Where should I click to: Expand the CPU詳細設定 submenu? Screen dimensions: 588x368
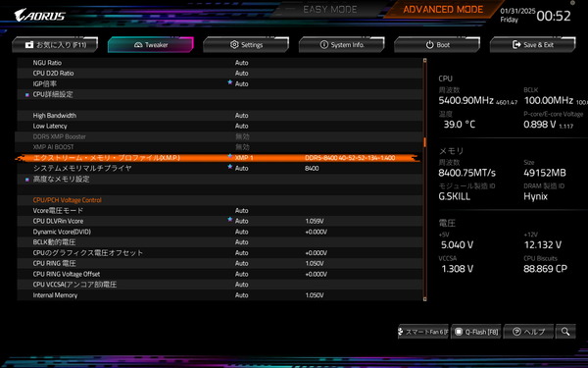click(x=53, y=94)
